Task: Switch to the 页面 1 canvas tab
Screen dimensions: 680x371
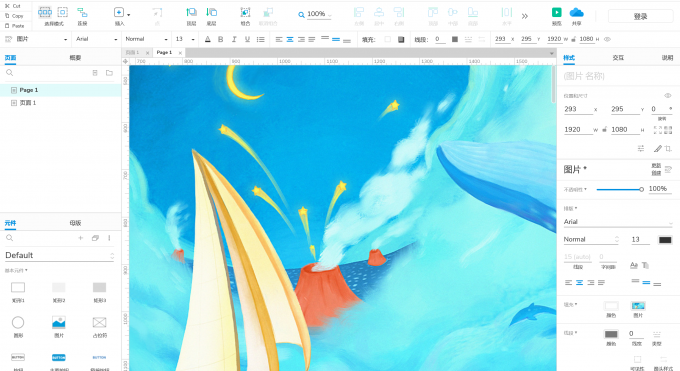Action: [133, 53]
